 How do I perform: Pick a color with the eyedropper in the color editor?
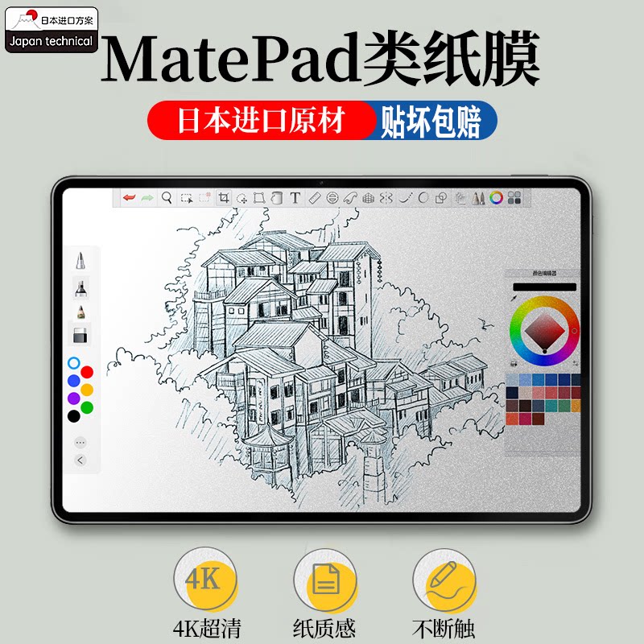click(514, 298)
